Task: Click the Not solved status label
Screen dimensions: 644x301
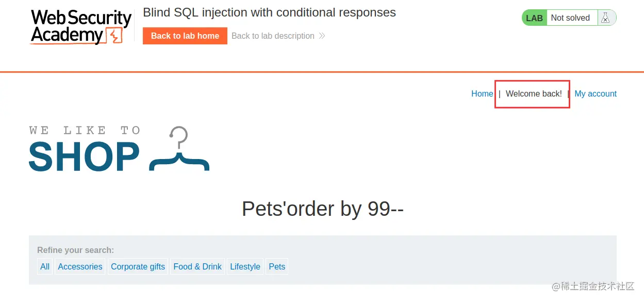Action: click(570, 18)
